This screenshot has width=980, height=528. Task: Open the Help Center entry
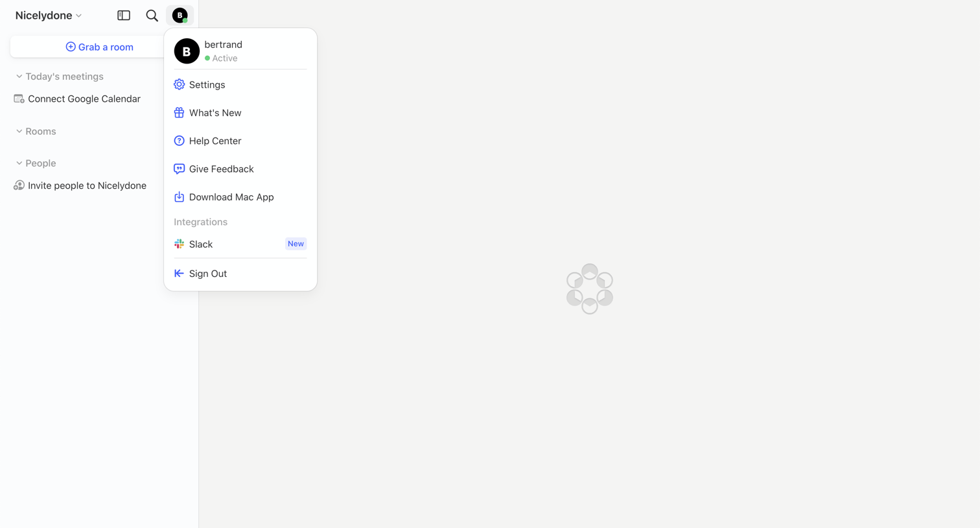[x=240, y=141]
